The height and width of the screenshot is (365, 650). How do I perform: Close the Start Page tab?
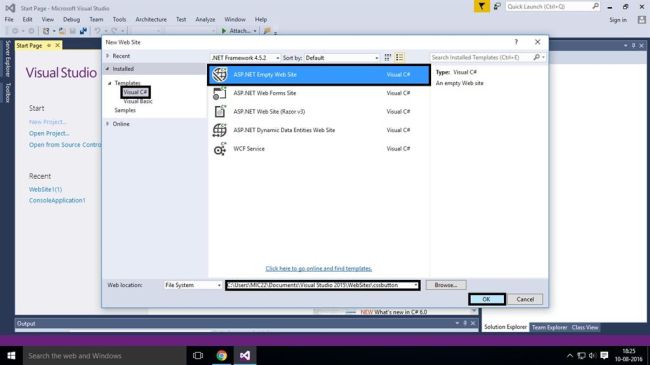58,45
